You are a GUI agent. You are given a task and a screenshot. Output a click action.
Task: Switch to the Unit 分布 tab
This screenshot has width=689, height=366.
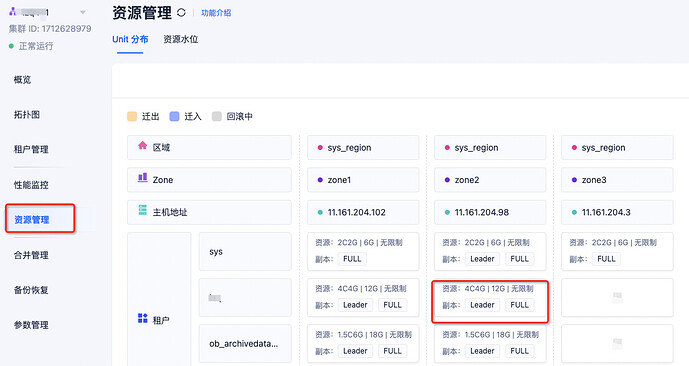point(130,39)
